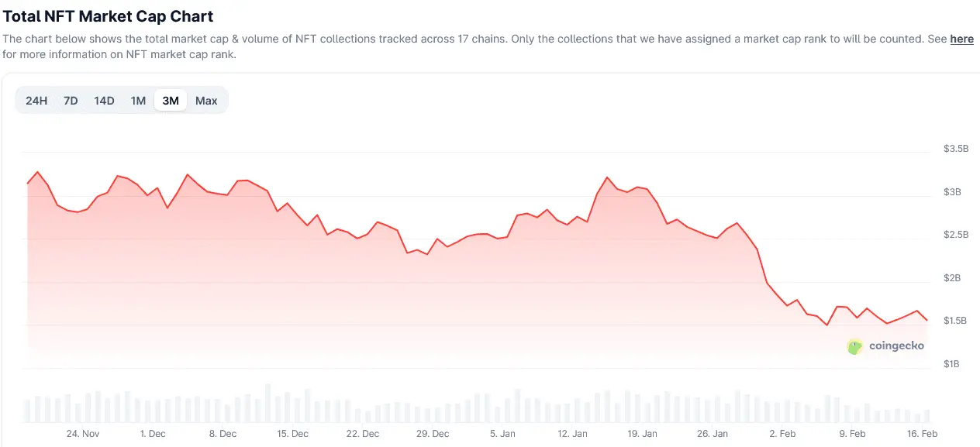Image resolution: width=980 pixels, height=447 pixels.
Task: Choose the 14D time range
Action: [x=104, y=101]
